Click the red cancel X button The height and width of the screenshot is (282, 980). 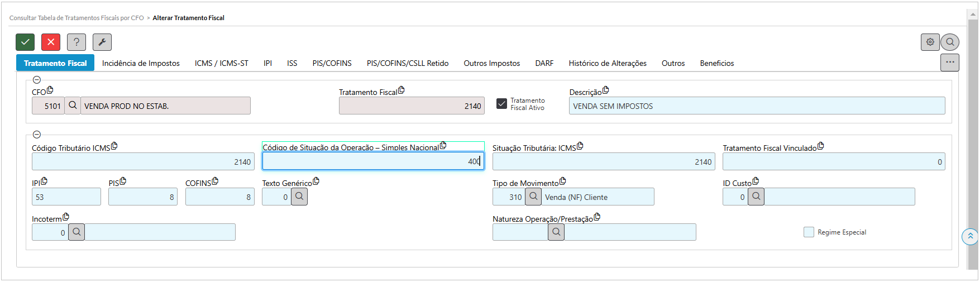click(51, 42)
